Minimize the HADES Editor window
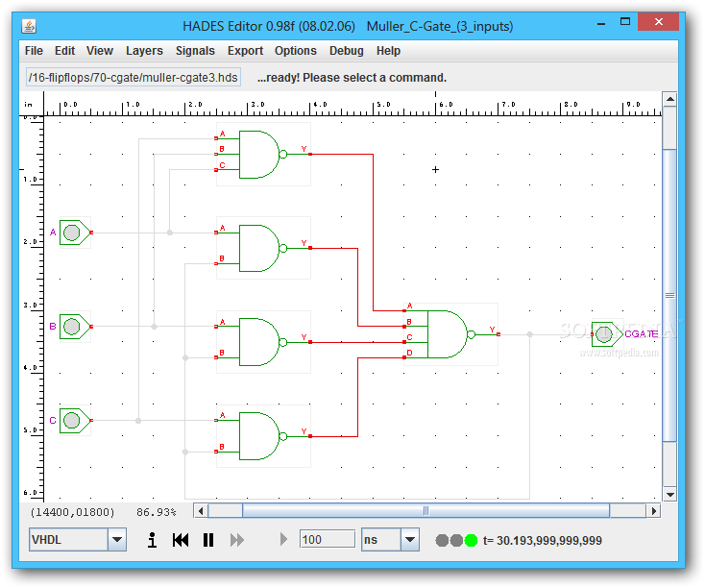Screen dimensions: 705x588 click(x=601, y=22)
